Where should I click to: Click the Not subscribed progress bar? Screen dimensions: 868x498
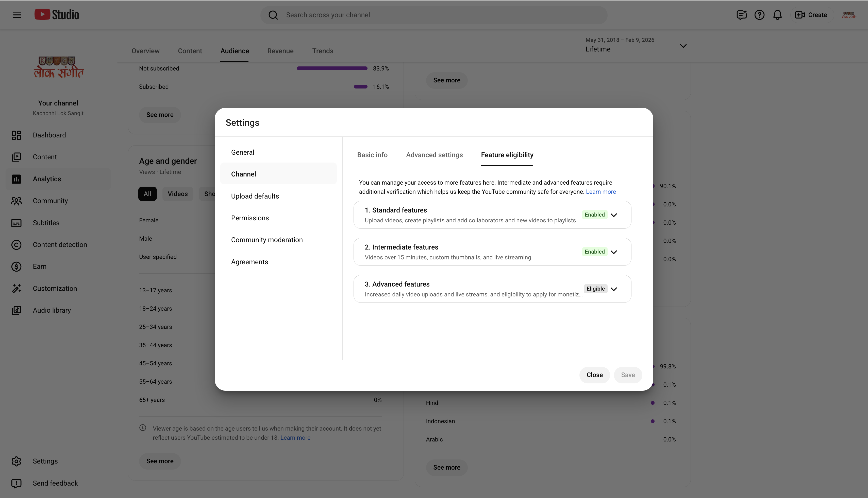tap(332, 68)
